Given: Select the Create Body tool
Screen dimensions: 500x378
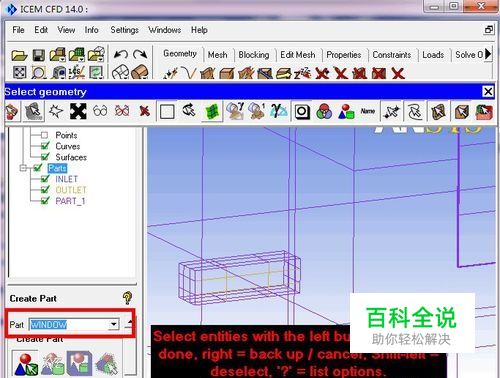Looking at the screenshot, I should tap(227, 73).
